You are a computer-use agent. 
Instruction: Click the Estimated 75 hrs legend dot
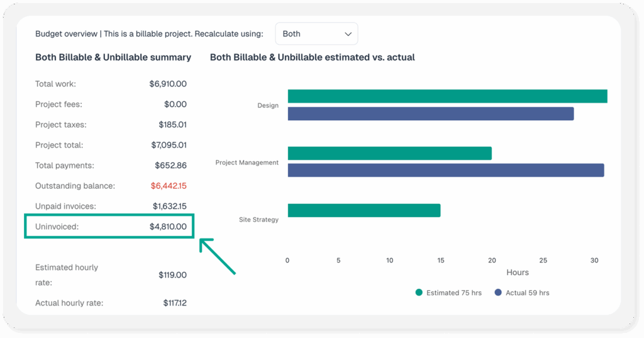pyautogui.click(x=419, y=293)
